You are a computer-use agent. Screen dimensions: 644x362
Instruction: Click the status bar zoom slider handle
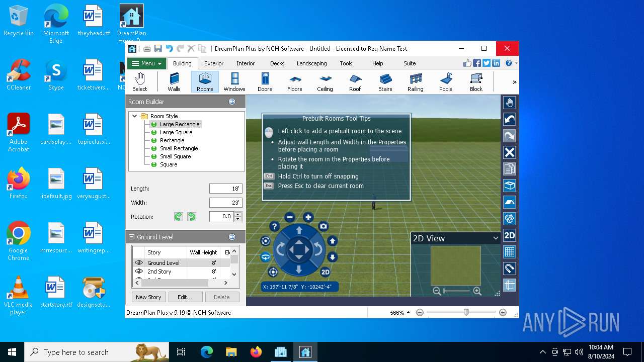click(x=466, y=313)
